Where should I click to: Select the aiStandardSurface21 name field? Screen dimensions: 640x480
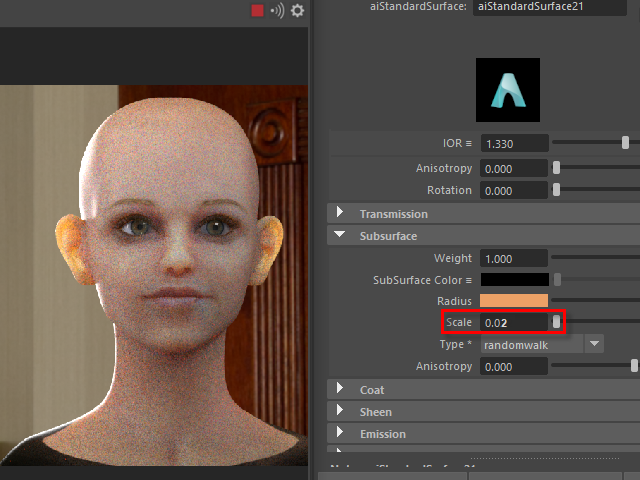(x=550, y=7)
